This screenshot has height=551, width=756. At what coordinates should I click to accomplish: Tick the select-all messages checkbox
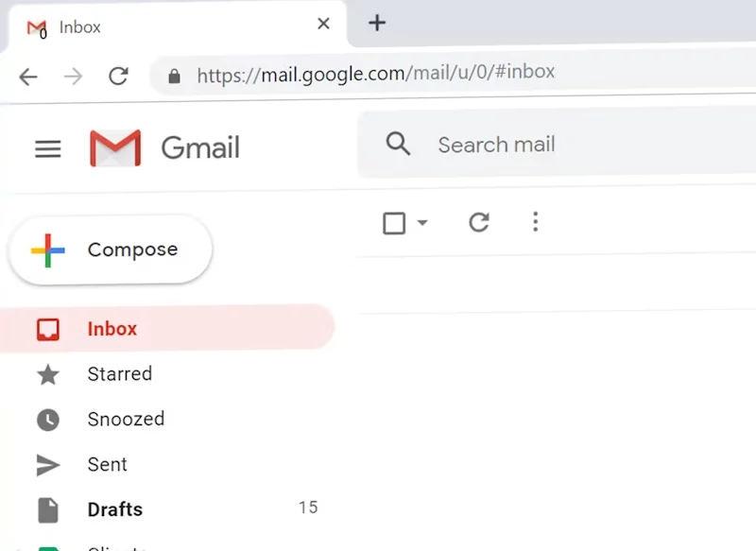(x=394, y=223)
